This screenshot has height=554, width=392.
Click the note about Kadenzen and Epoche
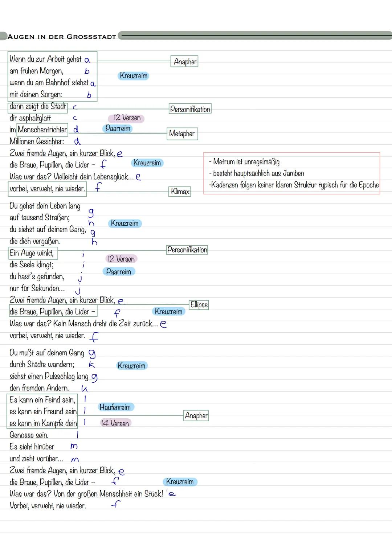pyautogui.click(x=294, y=185)
